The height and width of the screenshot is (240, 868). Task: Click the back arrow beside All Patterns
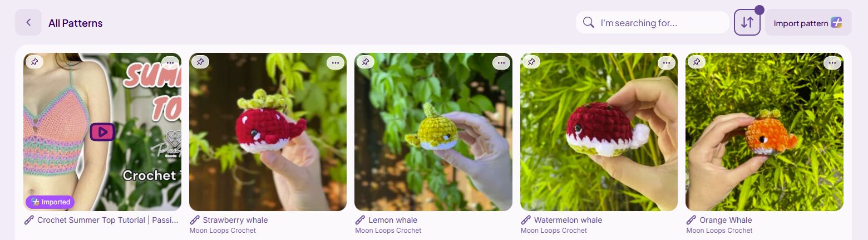(28, 23)
